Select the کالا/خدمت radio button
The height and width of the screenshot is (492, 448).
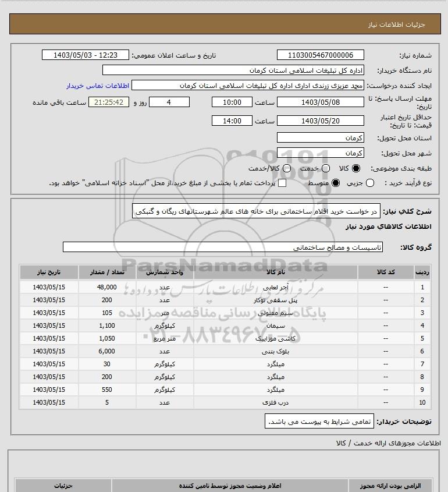tap(286, 168)
